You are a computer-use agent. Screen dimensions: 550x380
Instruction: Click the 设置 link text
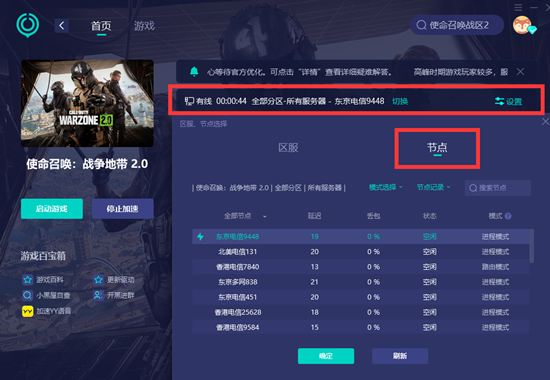pos(514,102)
